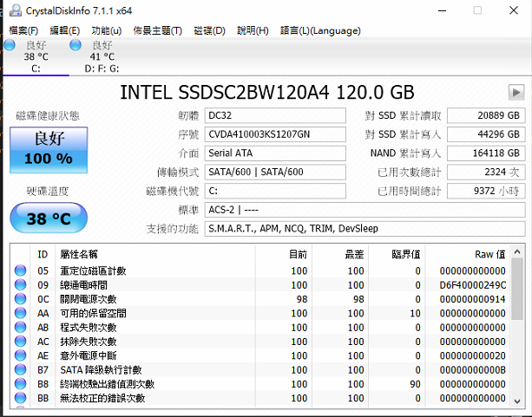Screen dimensions: 532x417
Task: Click status orb for attribute 09
Action: click(x=20, y=284)
